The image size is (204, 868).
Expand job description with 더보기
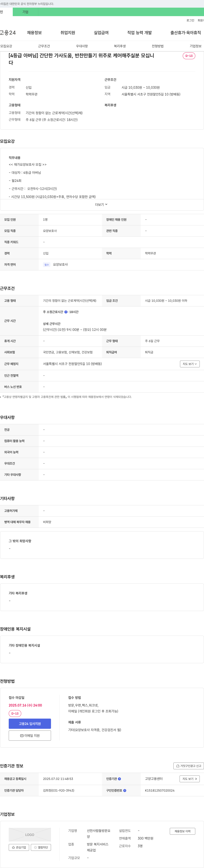click(101, 205)
